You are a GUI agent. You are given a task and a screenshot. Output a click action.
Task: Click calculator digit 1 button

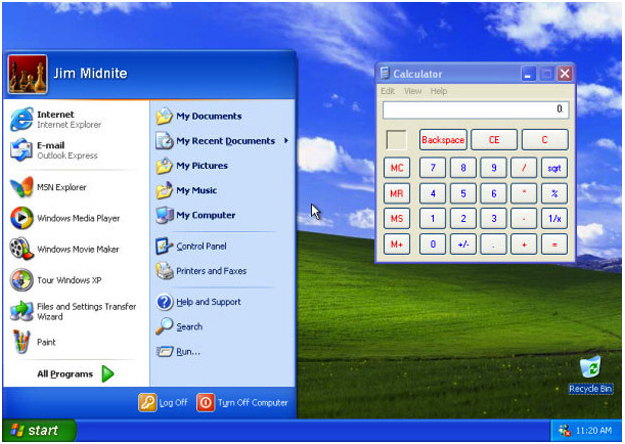[x=432, y=218]
